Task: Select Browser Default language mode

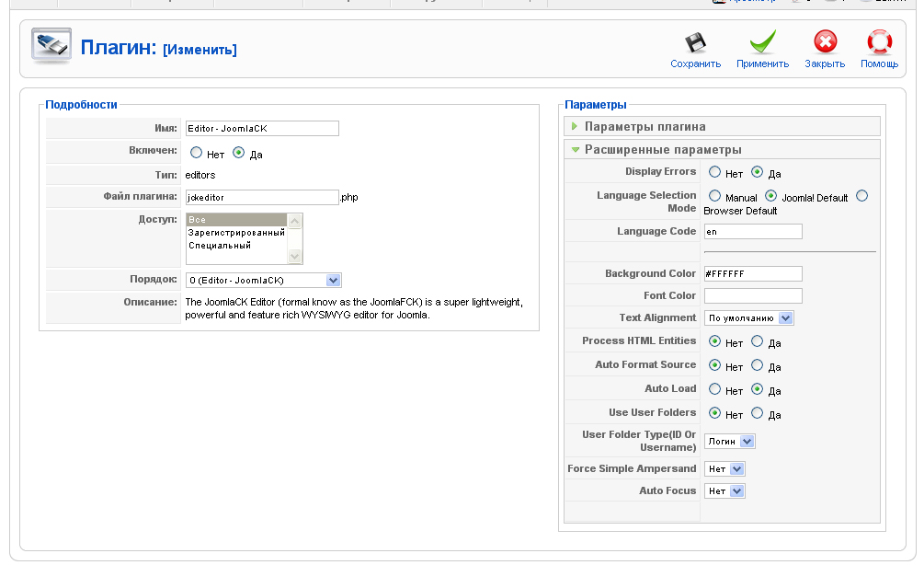Action: tap(862, 196)
